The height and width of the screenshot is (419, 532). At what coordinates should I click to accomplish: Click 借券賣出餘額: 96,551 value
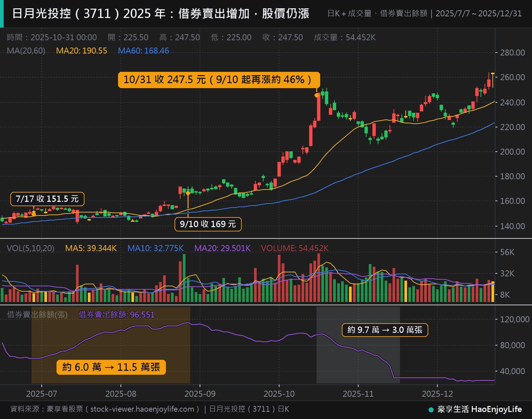click(x=117, y=315)
